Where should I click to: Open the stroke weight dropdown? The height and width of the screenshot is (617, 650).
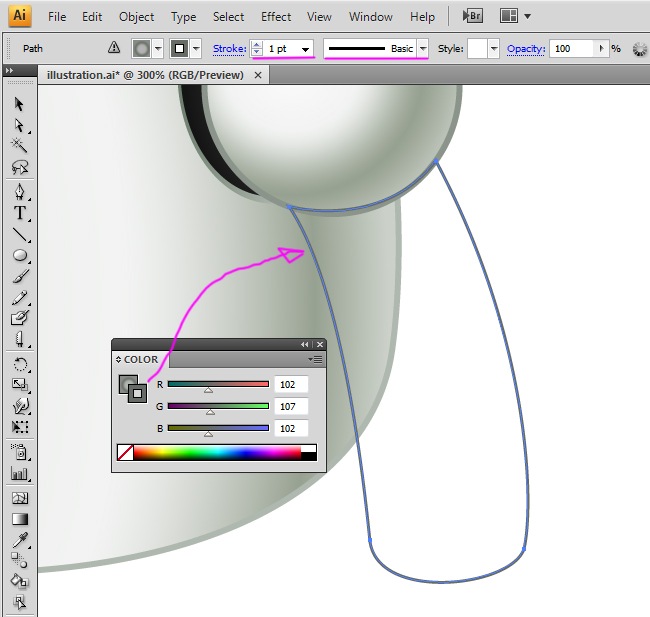pyautogui.click(x=306, y=49)
